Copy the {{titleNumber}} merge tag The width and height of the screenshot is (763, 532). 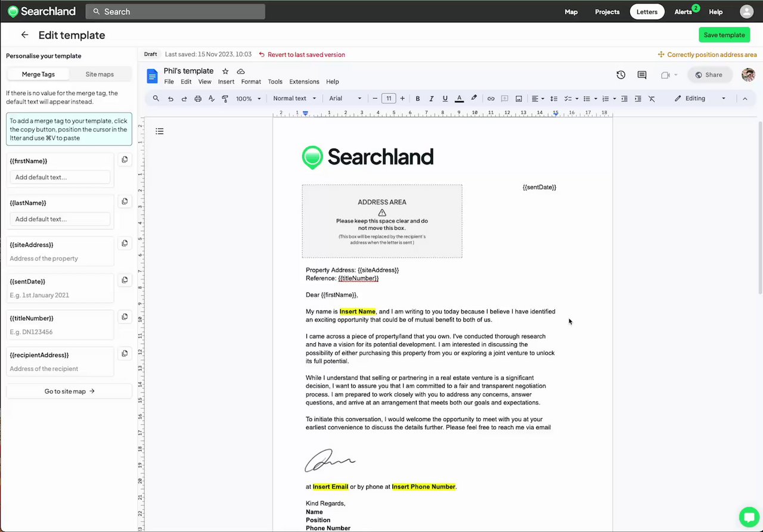pos(125,317)
